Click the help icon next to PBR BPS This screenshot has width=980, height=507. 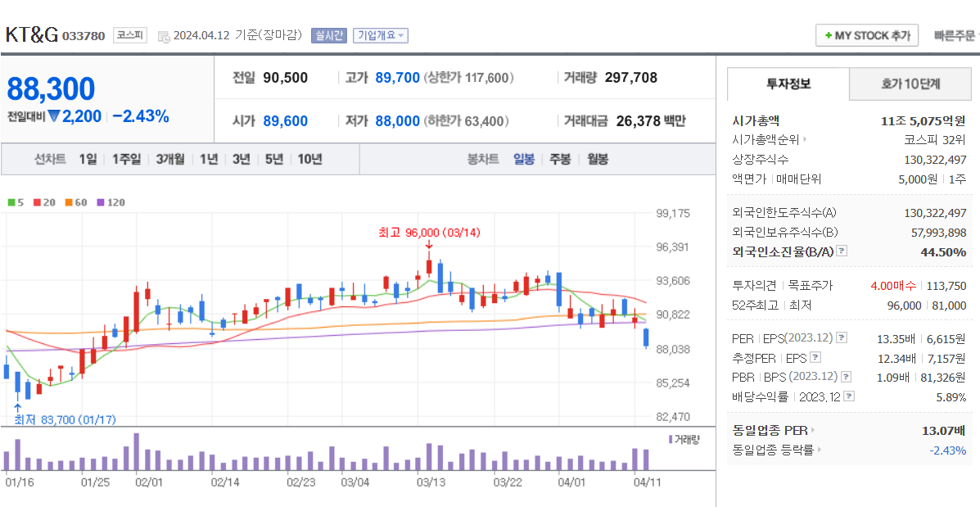pos(847,378)
